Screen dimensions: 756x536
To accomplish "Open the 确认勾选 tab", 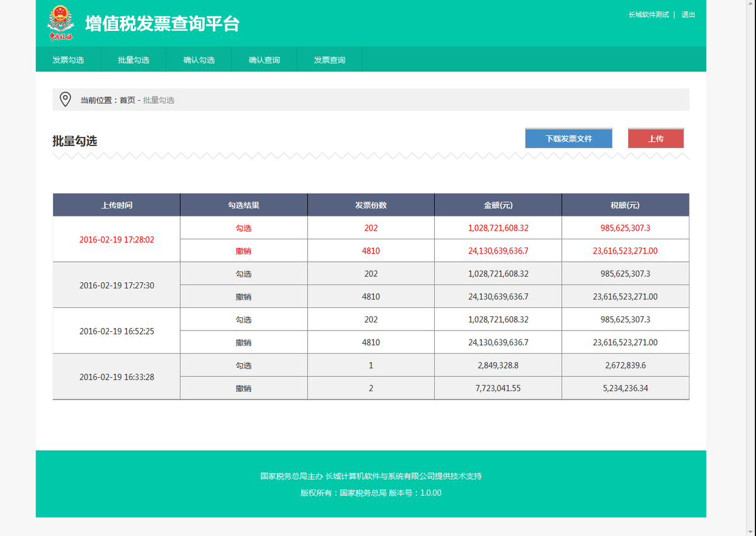I will point(198,59).
